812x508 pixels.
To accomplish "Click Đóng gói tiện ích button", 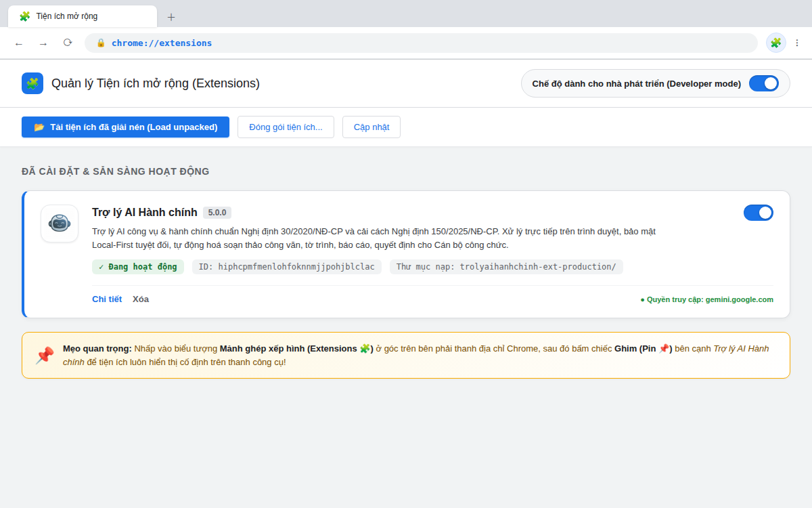I will [286, 127].
